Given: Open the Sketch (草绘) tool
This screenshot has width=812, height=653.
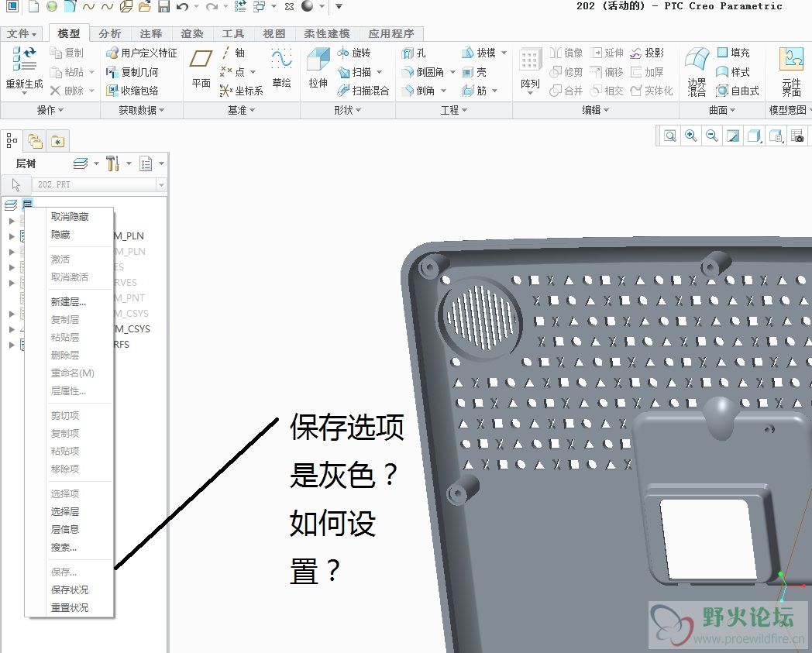Looking at the screenshot, I should [x=282, y=68].
